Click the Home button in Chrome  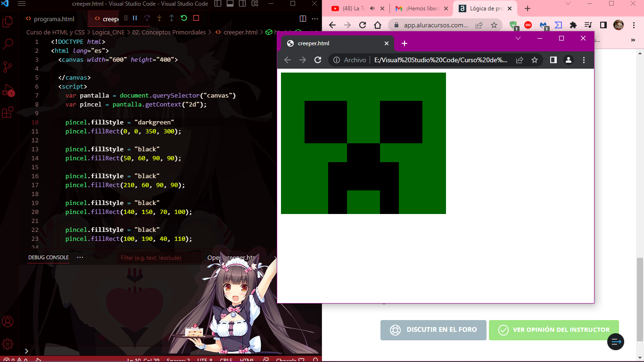378,25
